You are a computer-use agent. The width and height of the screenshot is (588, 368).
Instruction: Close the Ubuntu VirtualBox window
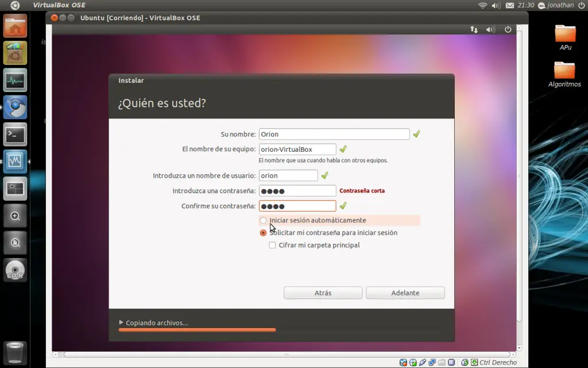click(55, 18)
